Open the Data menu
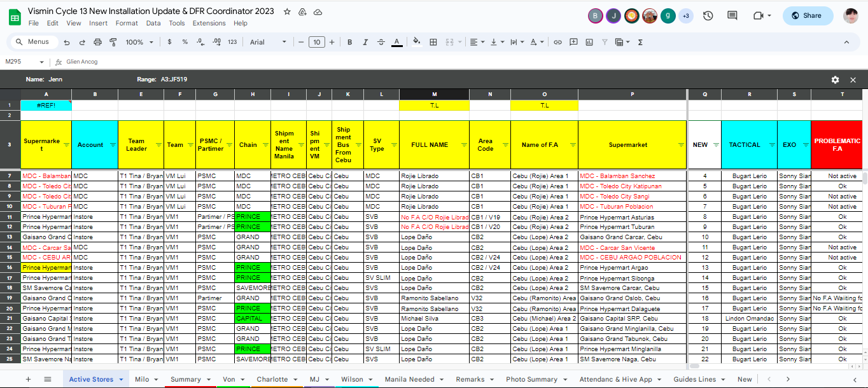The image size is (868, 388). click(153, 23)
